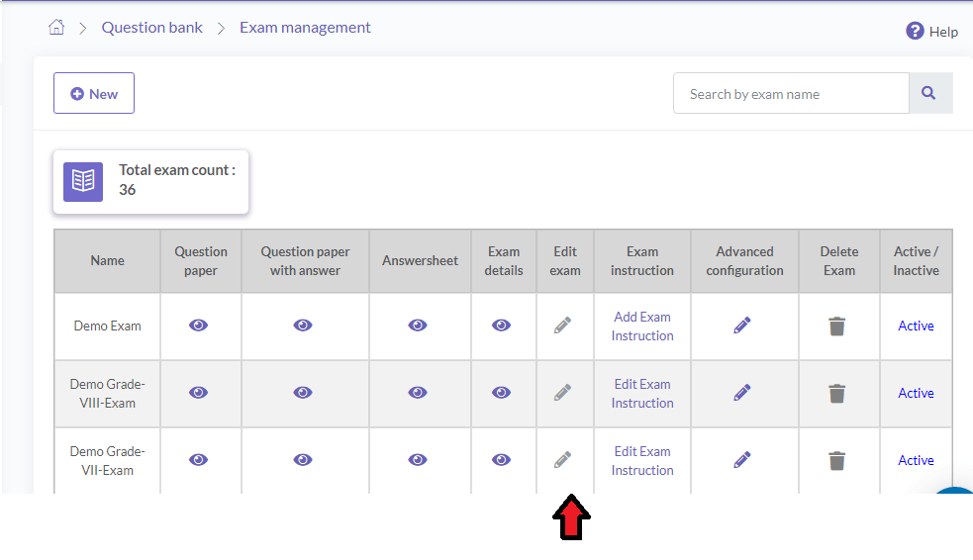The height and width of the screenshot is (560, 973).
Task: Delete the Demo Grade-VIII-Exam
Action: (x=837, y=393)
